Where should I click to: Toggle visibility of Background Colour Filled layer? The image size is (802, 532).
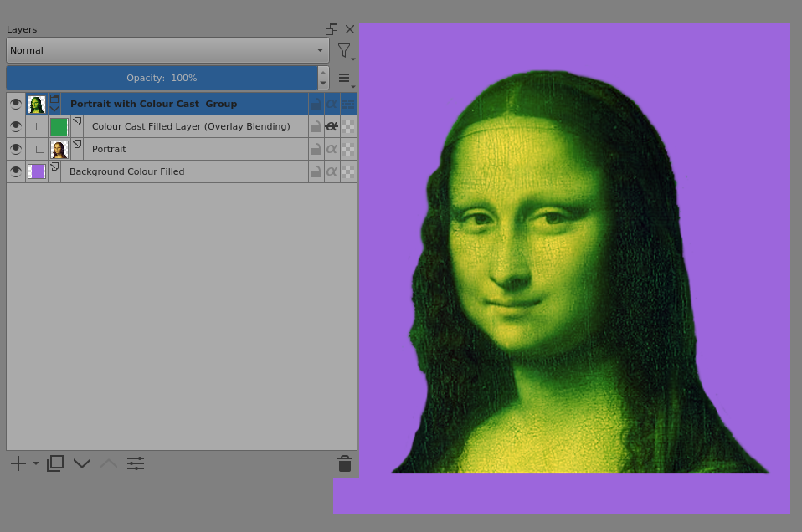(16, 171)
